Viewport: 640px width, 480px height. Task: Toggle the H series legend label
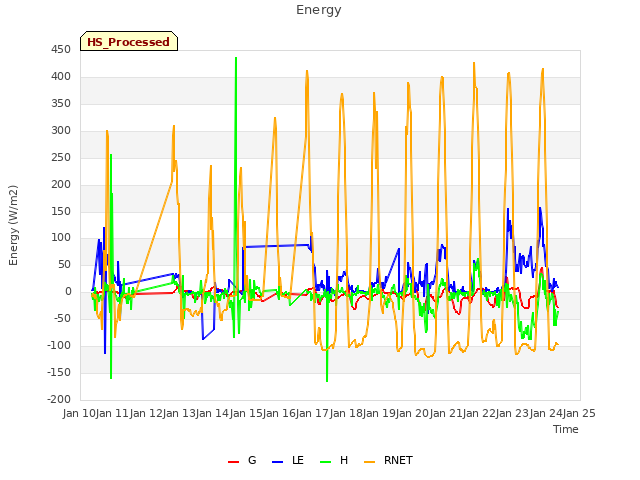[x=344, y=460]
